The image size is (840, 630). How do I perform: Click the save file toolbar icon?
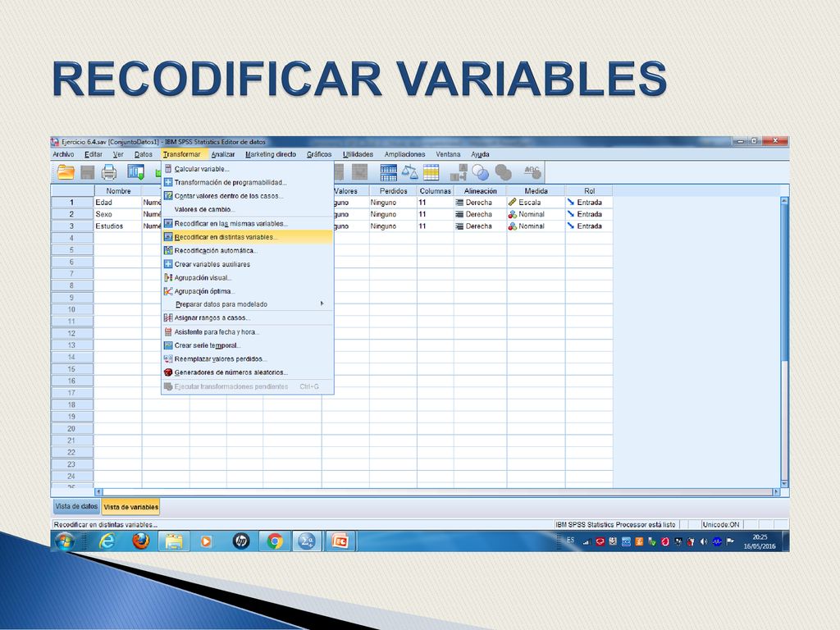tap(87, 172)
